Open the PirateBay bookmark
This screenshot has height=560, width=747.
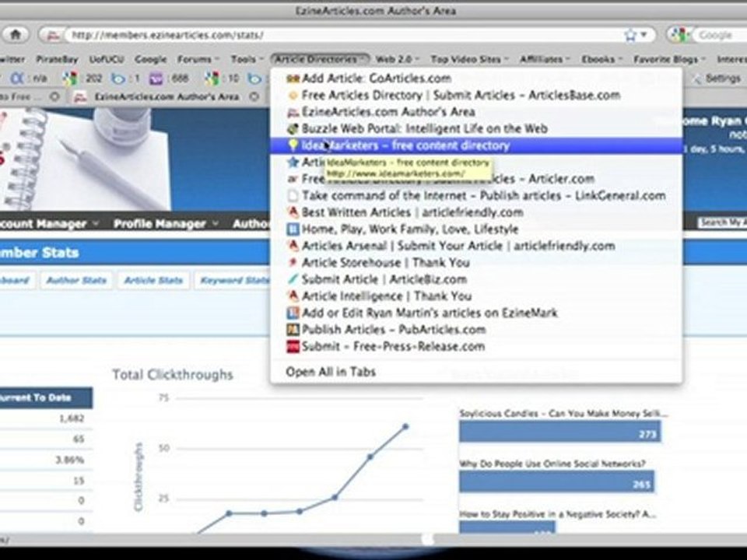[x=57, y=59]
